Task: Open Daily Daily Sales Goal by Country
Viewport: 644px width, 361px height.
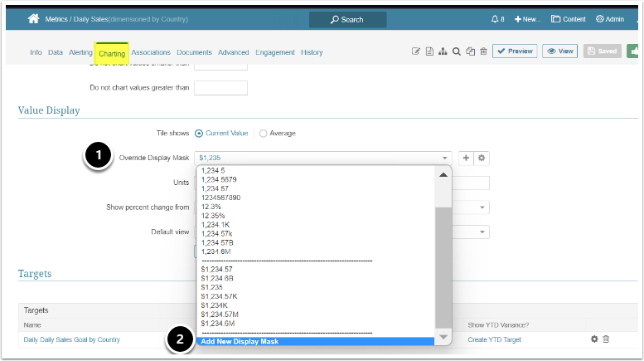Action: pyautogui.click(x=72, y=339)
